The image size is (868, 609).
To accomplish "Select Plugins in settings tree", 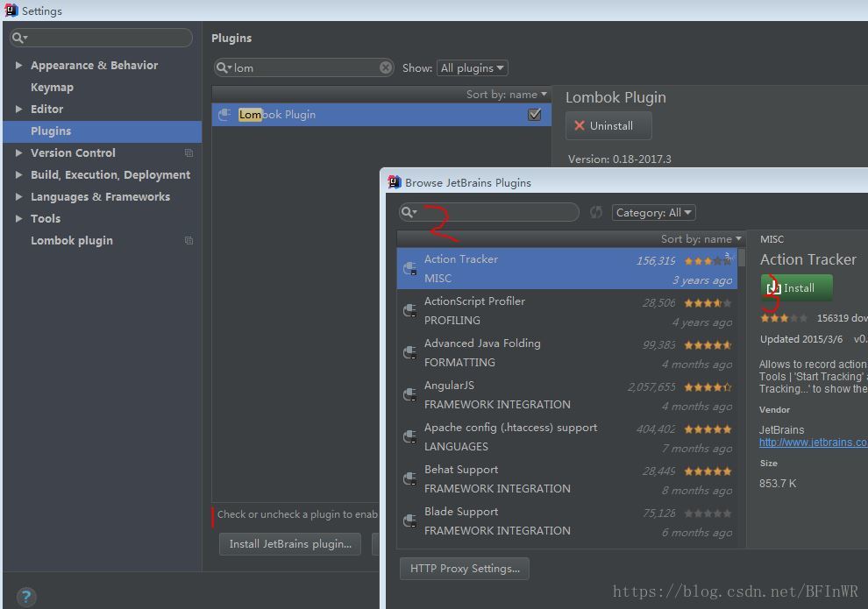I will pyautogui.click(x=102, y=131).
